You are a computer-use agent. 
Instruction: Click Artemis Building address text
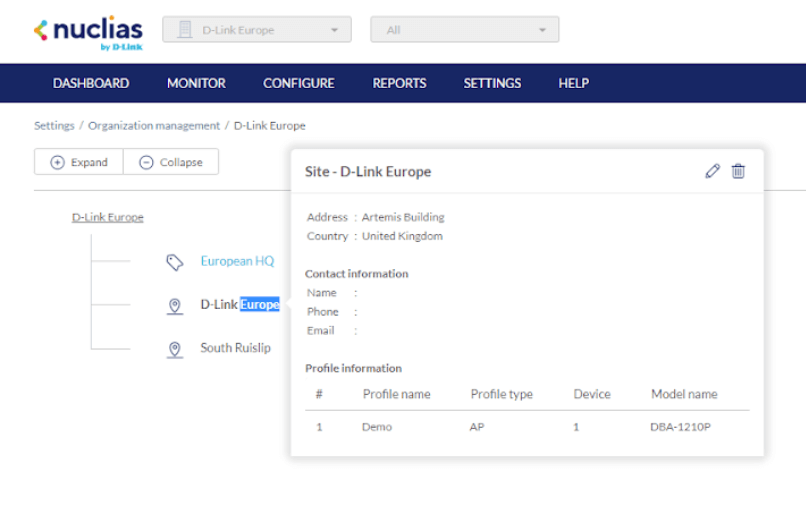tap(403, 217)
